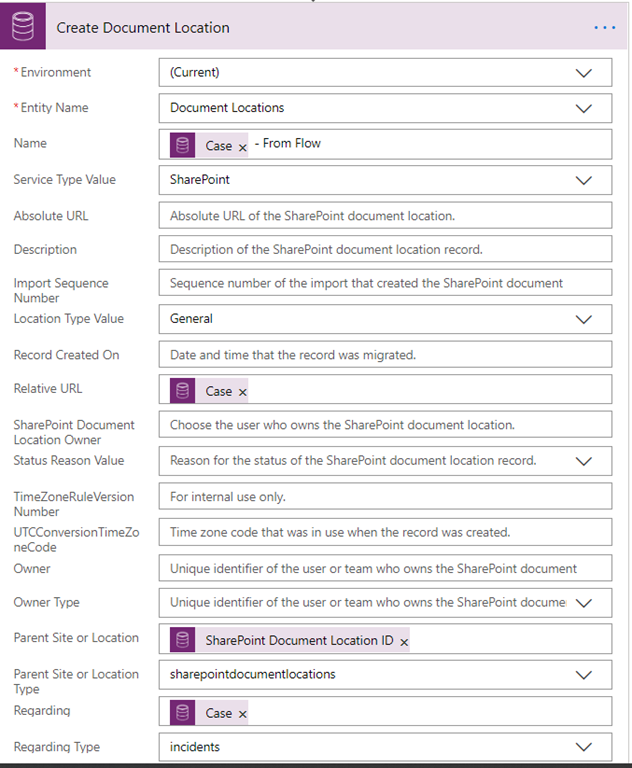Expand the Environment dropdown
Viewport: 632px width, 768px height.
[x=583, y=73]
